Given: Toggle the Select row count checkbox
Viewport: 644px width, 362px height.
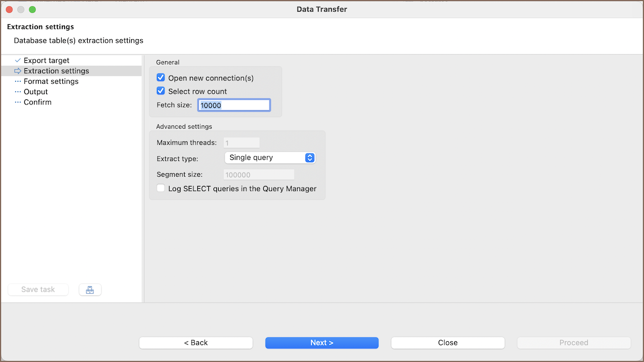Looking at the screenshot, I should 161,91.
